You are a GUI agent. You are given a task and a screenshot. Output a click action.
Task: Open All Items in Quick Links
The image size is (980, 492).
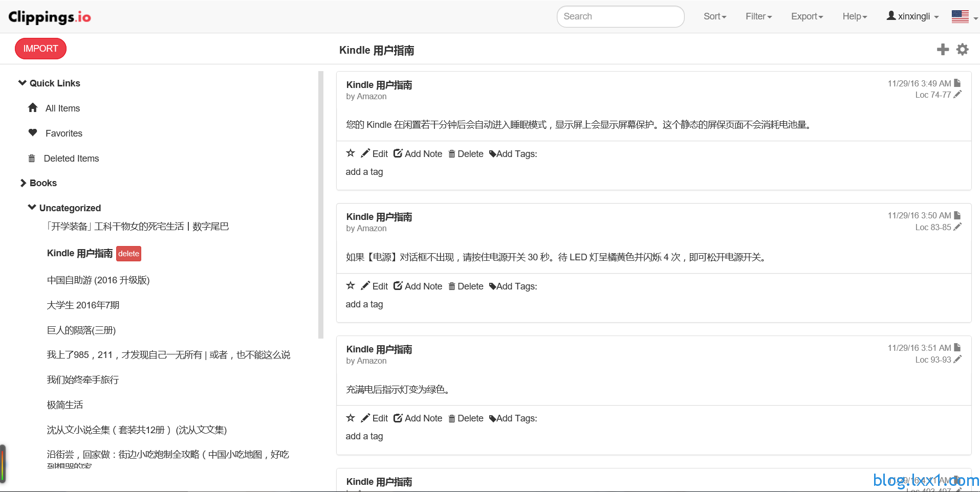(54, 108)
